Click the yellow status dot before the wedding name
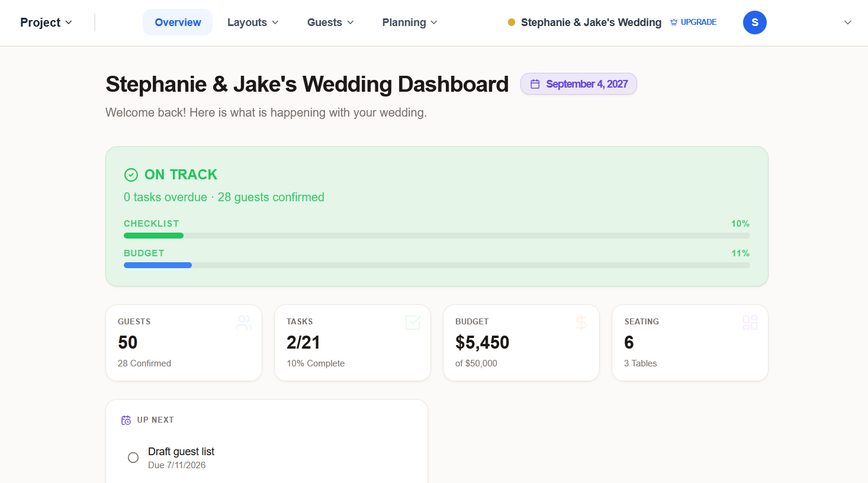868x483 pixels. coord(511,22)
